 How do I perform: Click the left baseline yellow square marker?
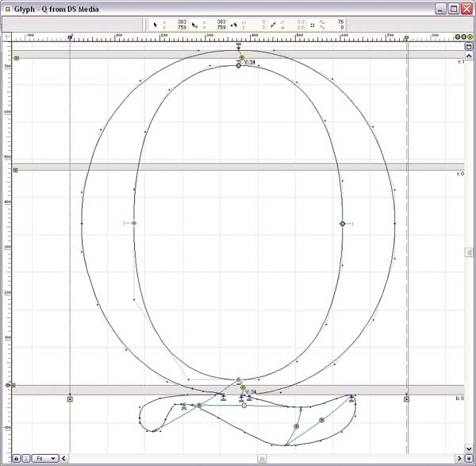70,399
